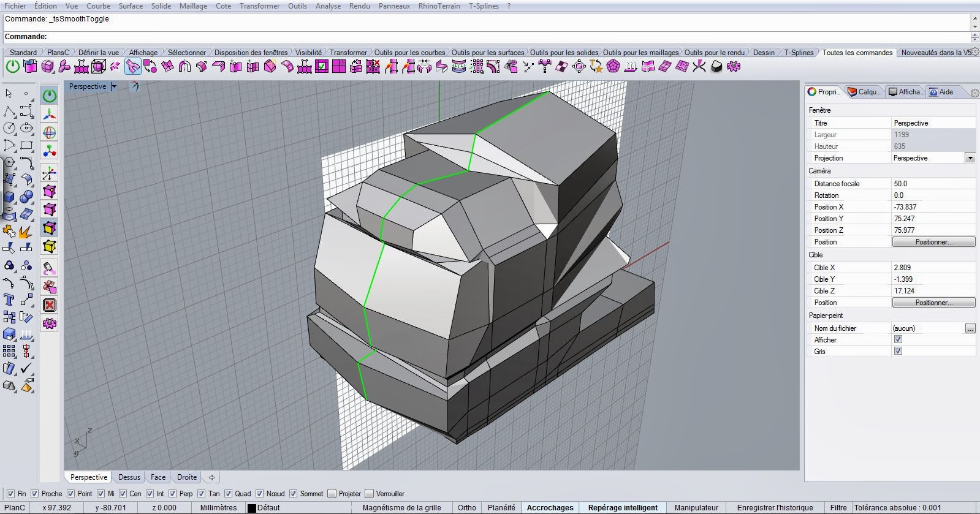Toggle Ortho mode in status bar
This screenshot has height=514, width=980.
tap(466, 507)
